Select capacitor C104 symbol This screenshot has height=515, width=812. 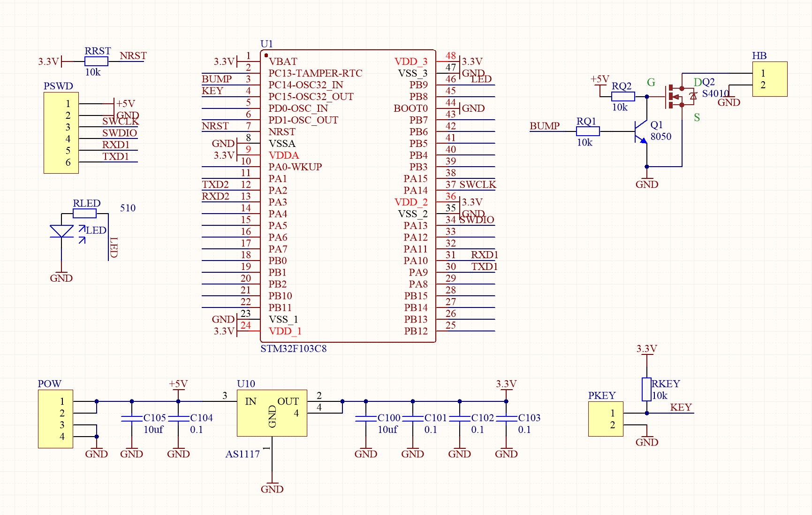point(178,419)
